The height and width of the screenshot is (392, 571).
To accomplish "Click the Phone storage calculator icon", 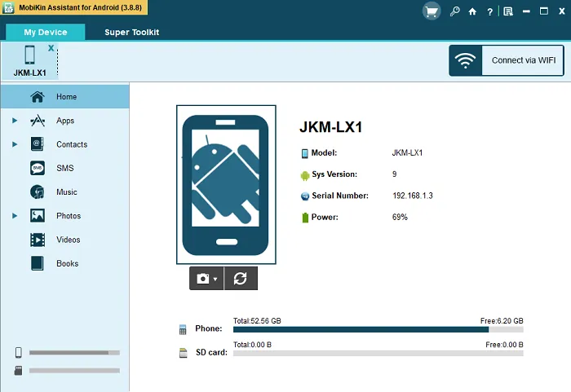I will (x=183, y=329).
